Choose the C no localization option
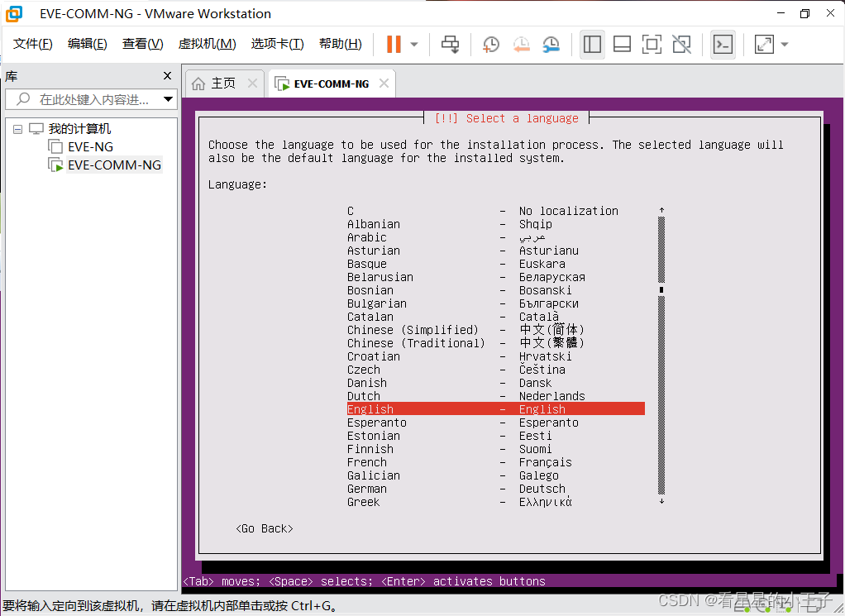Image resolution: width=845 pixels, height=616 pixels. [496, 211]
